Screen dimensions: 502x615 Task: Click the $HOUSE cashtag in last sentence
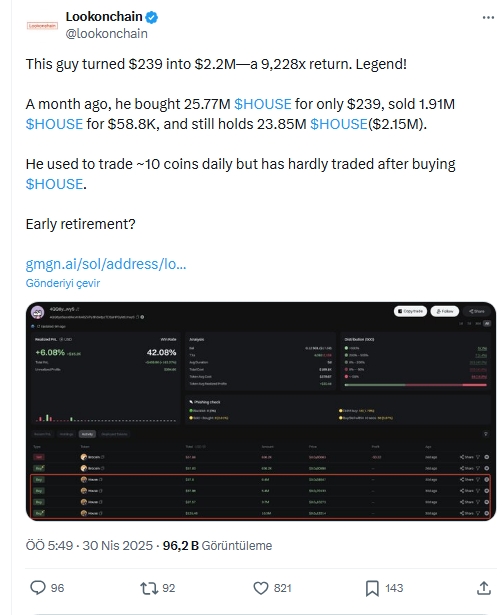(54, 184)
